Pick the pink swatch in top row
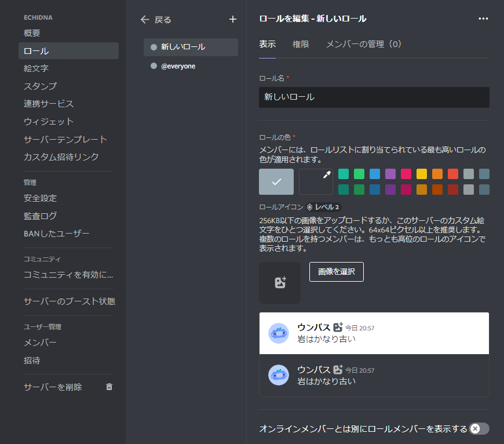This screenshot has height=444, width=504. pos(406,174)
